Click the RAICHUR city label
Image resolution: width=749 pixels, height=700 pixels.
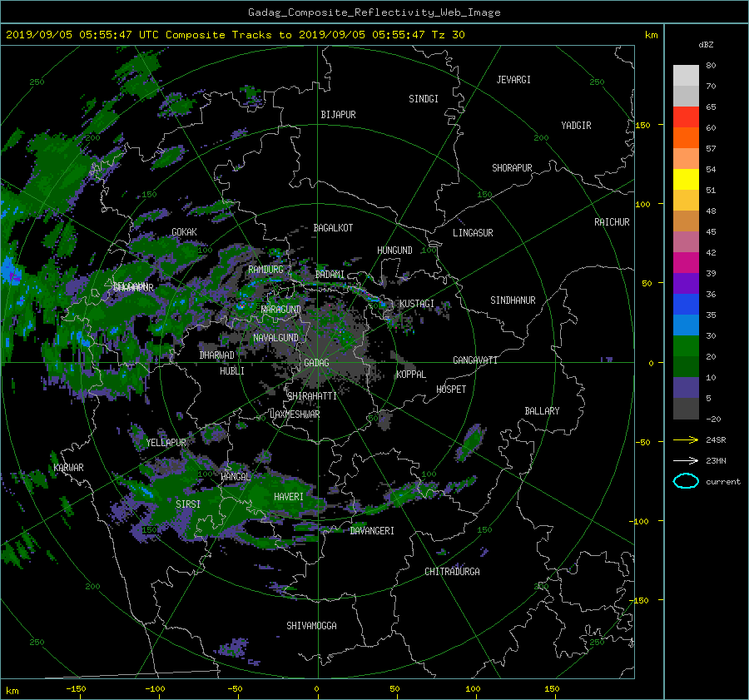click(x=612, y=222)
